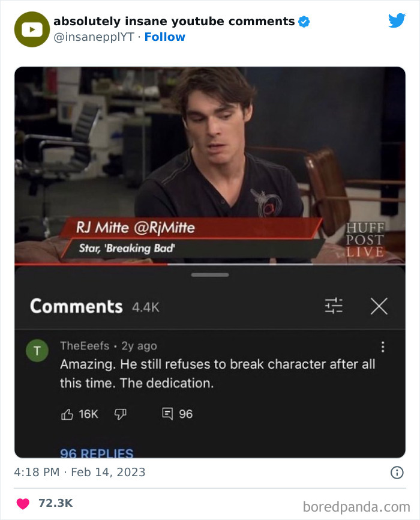The height and width of the screenshot is (520, 420).
Task: Dislike the comment with thumbs down
Action: 120,414
